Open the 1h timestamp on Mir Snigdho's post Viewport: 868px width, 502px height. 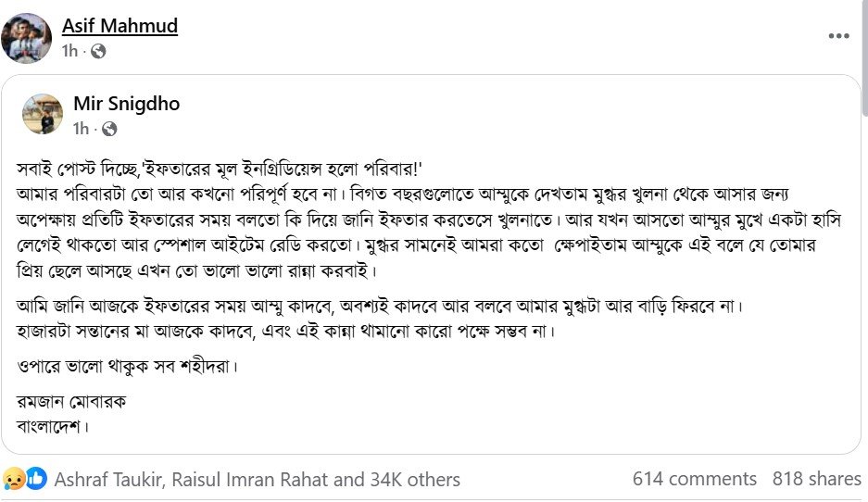pyautogui.click(x=81, y=129)
